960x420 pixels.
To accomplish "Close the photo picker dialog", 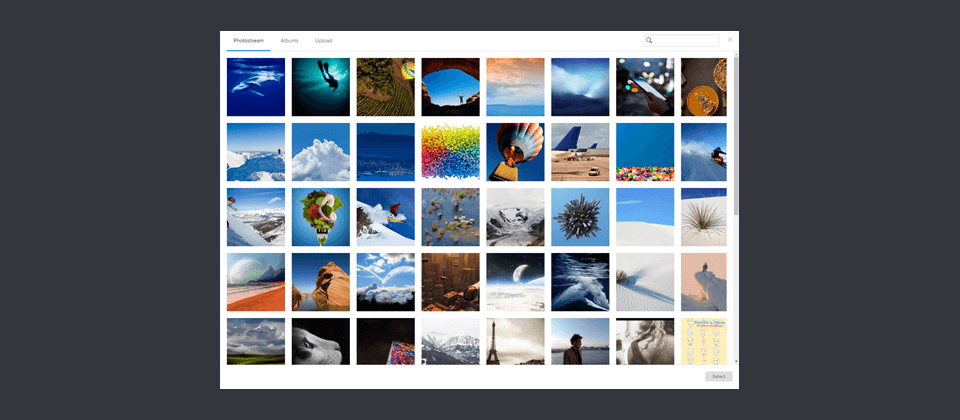I will [730, 40].
